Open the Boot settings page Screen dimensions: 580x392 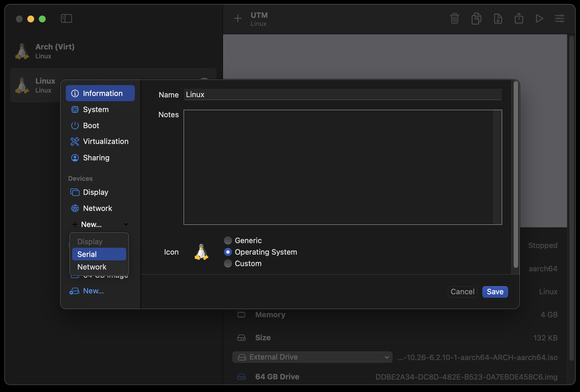click(x=100, y=126)
